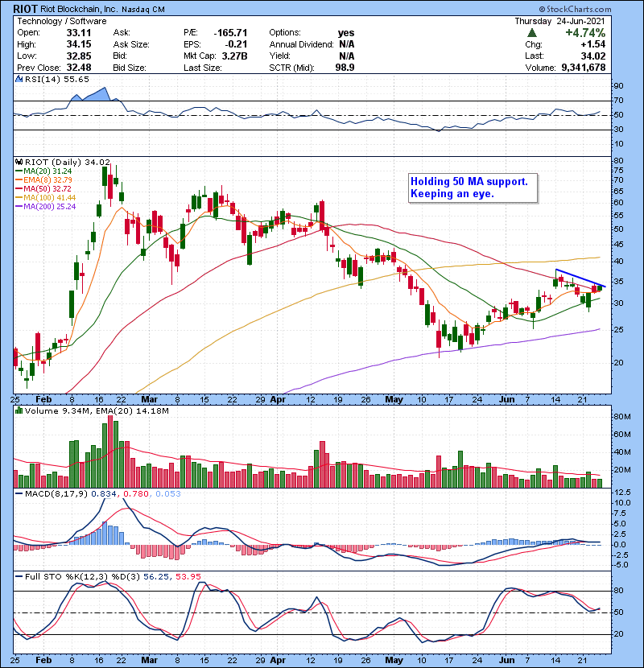Click the Last Size label
This screenshot has width=644, height=668.
[x=202, y=68]
